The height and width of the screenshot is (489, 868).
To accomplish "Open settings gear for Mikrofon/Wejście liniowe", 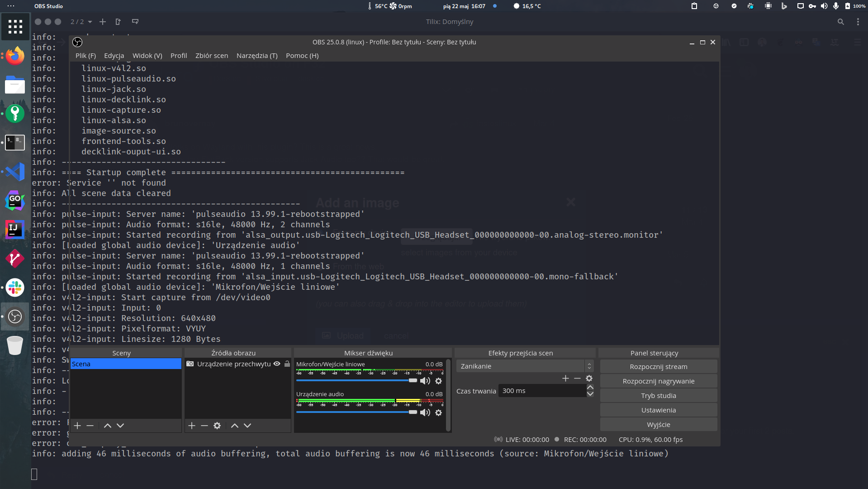I will (x=438, y=381).
